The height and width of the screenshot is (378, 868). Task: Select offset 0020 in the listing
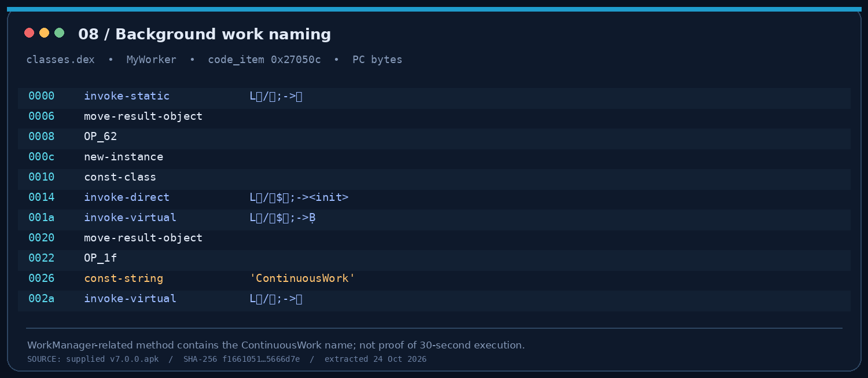42,238
